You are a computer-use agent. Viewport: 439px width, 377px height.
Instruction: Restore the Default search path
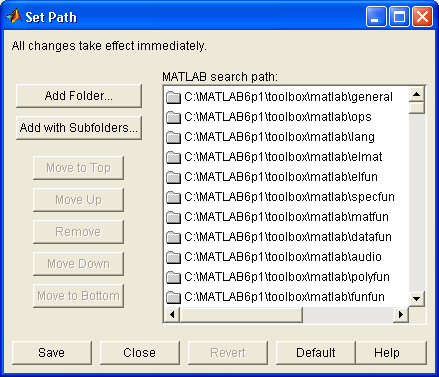pos(316,353)
